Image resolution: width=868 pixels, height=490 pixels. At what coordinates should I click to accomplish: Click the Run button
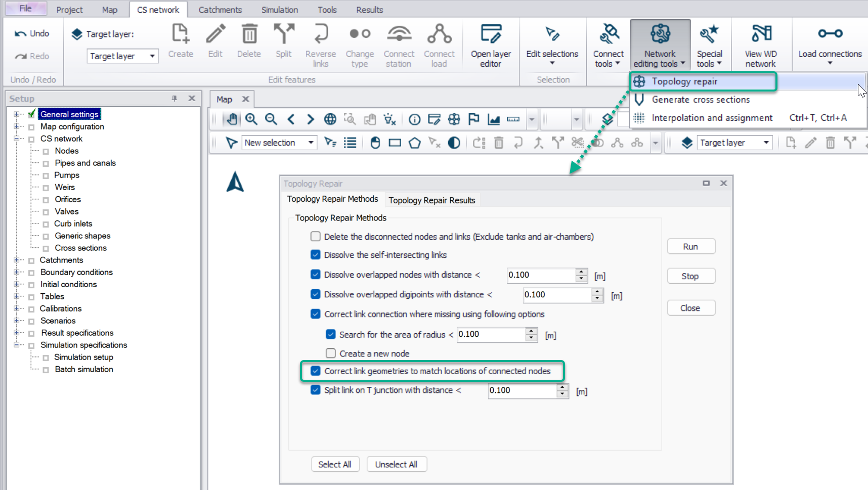[x=691, y=246]
